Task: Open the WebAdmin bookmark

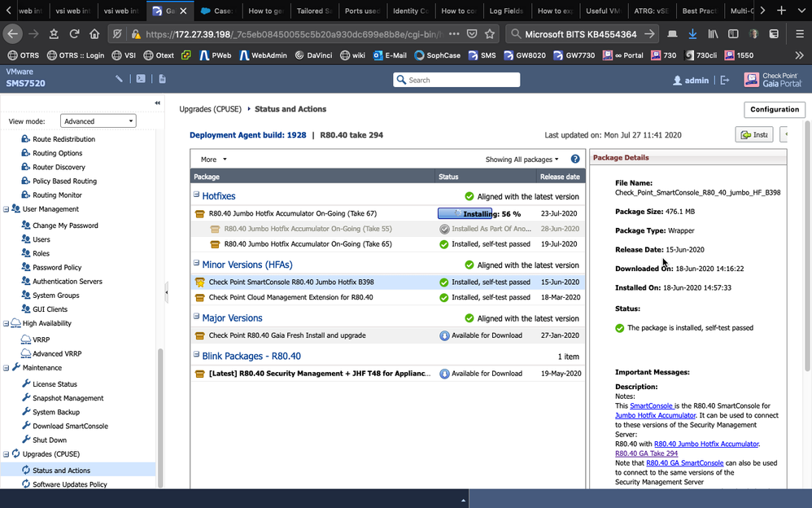Action: click(263, 55)
